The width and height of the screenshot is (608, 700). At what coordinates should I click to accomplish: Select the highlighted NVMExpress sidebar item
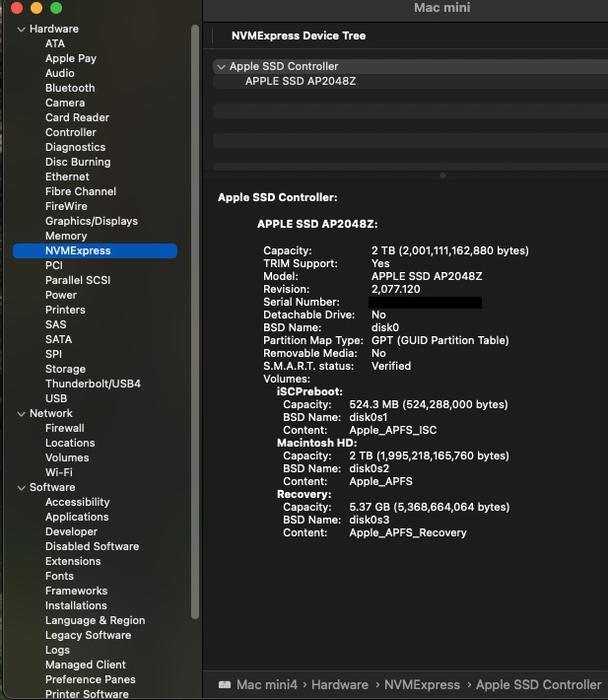pyautogui.click(x=95, y=250)
